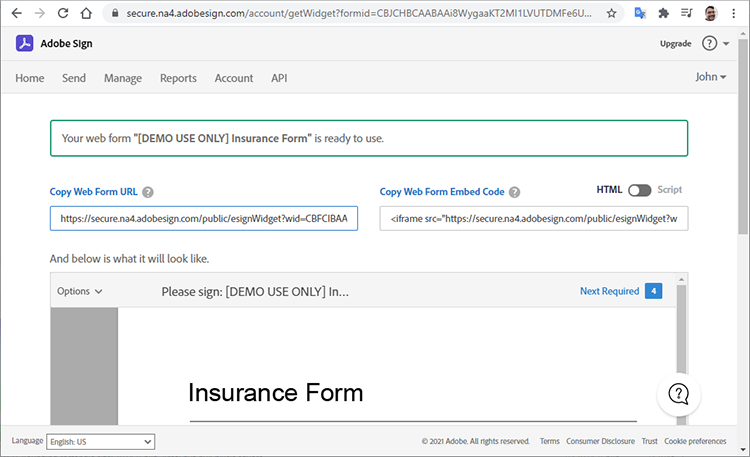Open the floating chat help bubble

(x=679, y=394)
